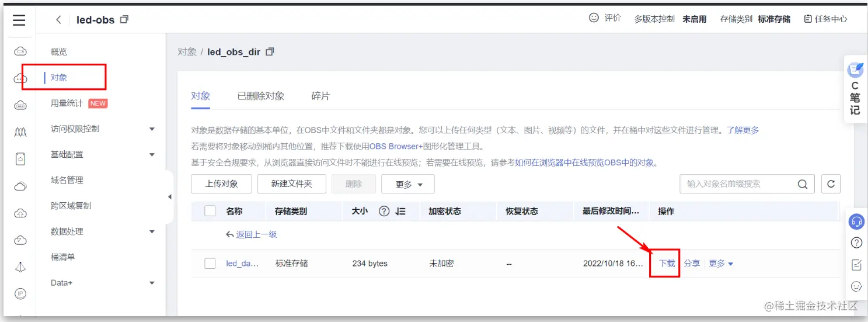
Task: Click the greyed-out 删除 button
Action: pyautogui.click(x=354, y=183)
